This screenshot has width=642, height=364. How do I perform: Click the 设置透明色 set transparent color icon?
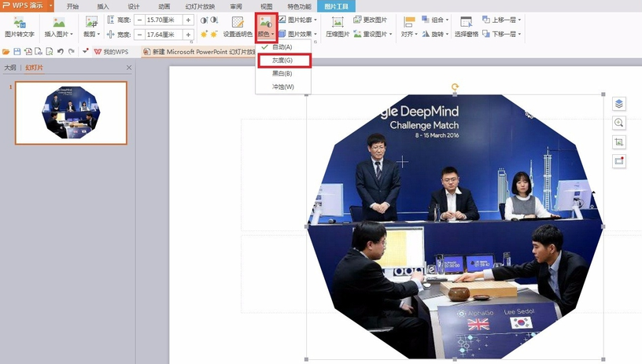click(x=238, y=27)
